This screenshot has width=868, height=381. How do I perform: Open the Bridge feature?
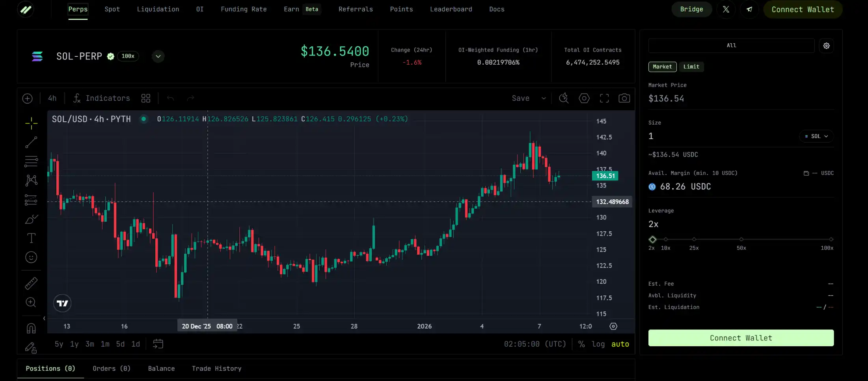[691, 9]
